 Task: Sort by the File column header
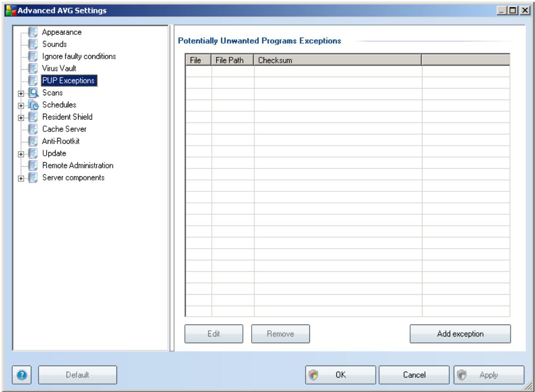pos(198,60)
